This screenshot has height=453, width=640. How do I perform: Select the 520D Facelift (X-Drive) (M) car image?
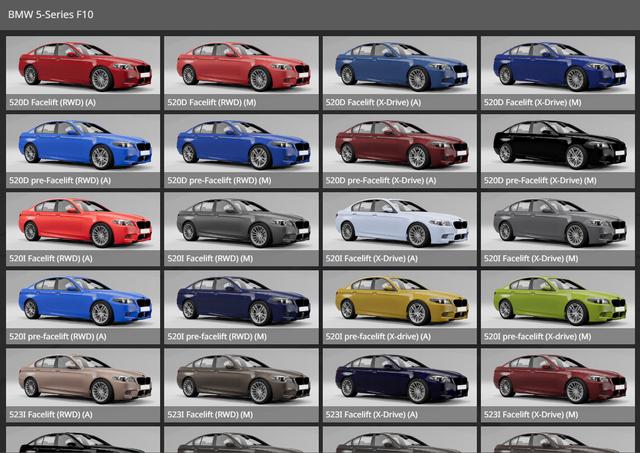(x=558, y=65)
